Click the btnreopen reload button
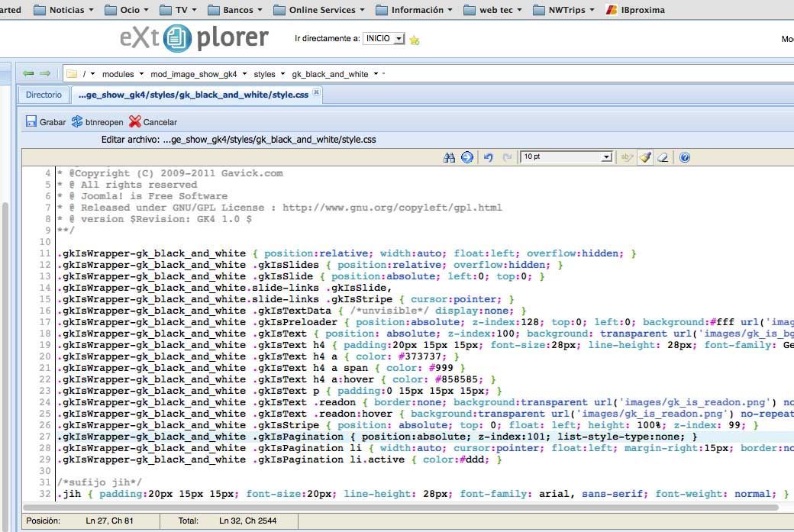This screenshot has height=532, width=794. coord(97,122)
